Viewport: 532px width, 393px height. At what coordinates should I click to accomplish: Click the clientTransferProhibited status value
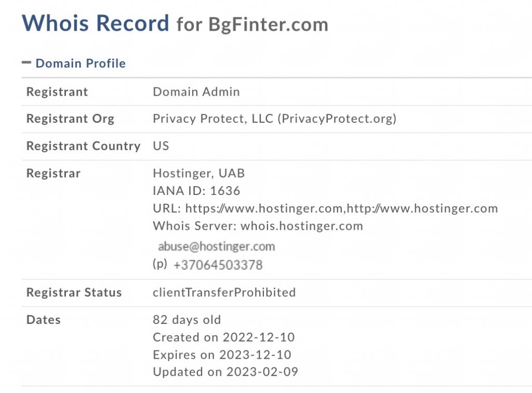pyautogui.click(x=224, y=292)
